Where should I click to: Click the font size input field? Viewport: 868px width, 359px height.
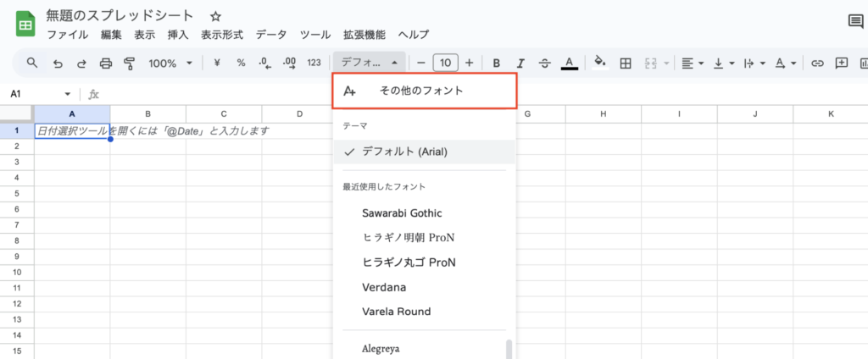tap(445, 63)
